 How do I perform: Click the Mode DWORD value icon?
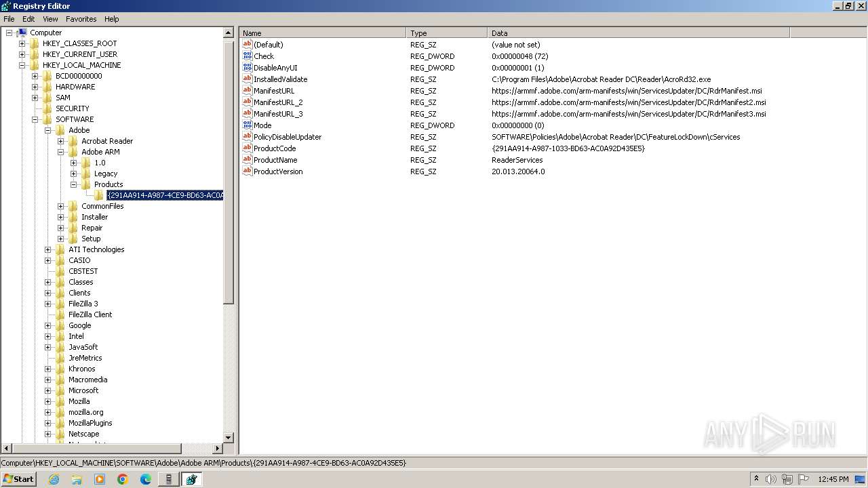[248, 125]
